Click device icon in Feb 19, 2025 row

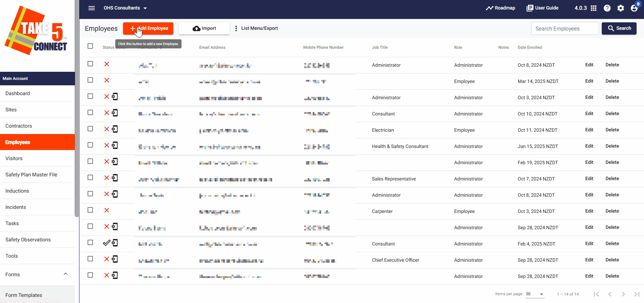tap(115, 161)
